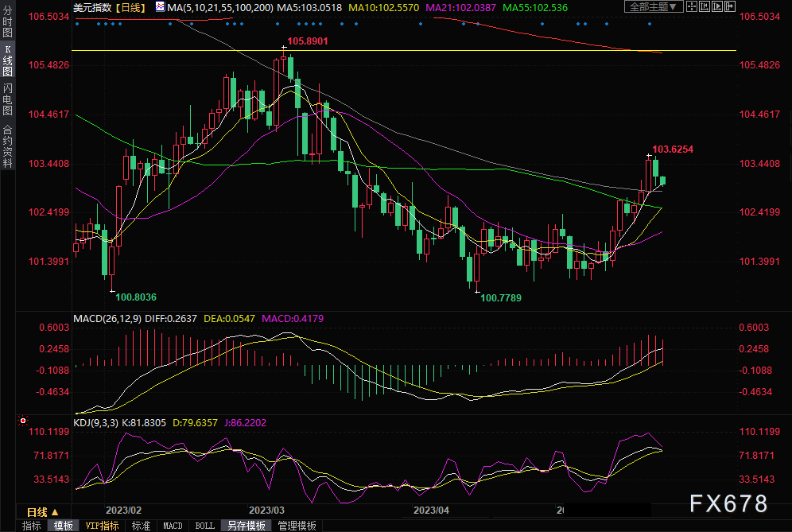Click the exit-panel arrow icon
The image size is (792, 532).
730,6
